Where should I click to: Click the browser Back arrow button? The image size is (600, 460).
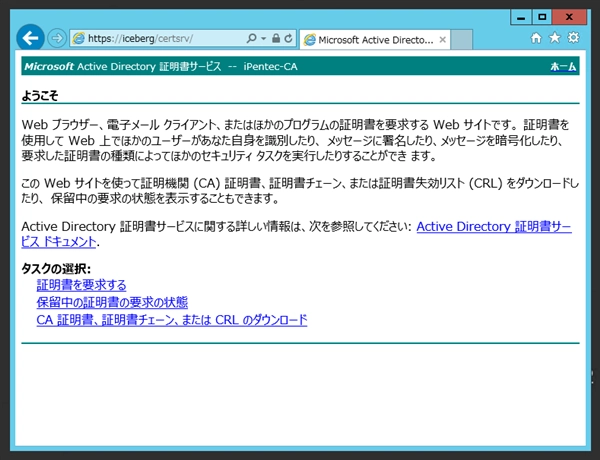point(30,38)
